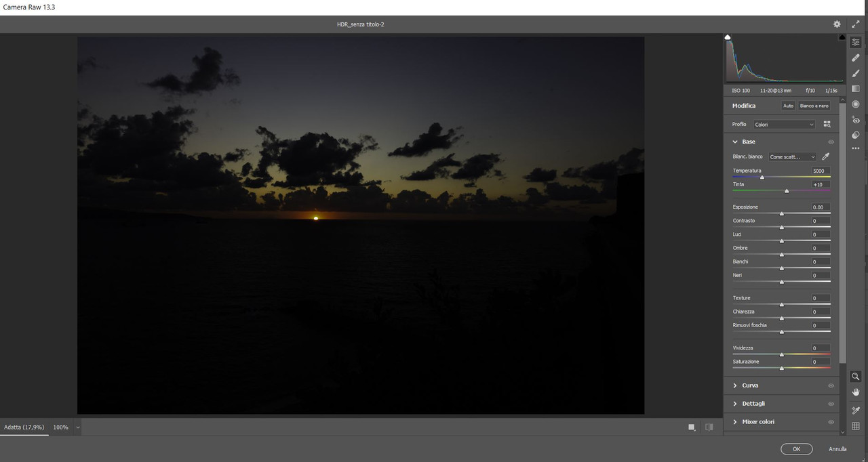Click the histogram graph
Viewport: 868px width, 462px height.
(785, 60)
